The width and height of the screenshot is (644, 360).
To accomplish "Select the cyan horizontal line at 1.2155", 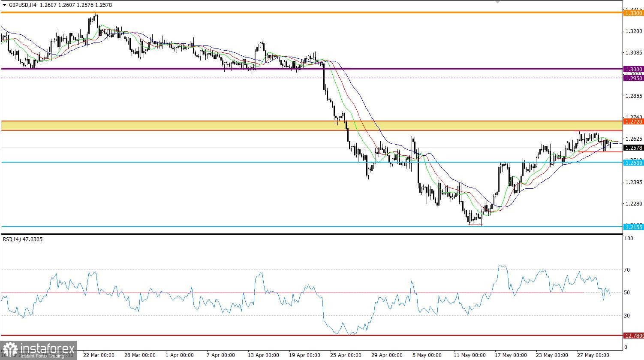I will (312, 227).
